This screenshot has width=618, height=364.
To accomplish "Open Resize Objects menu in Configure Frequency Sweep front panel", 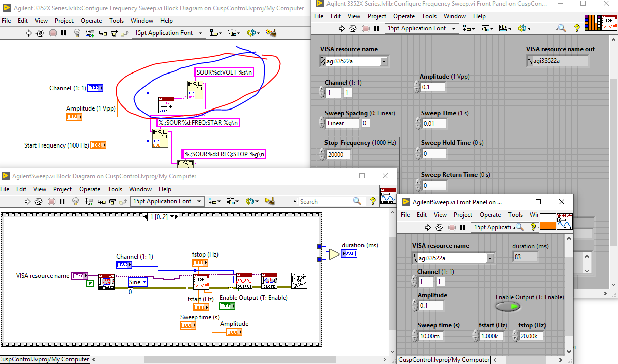I will 504,28.
